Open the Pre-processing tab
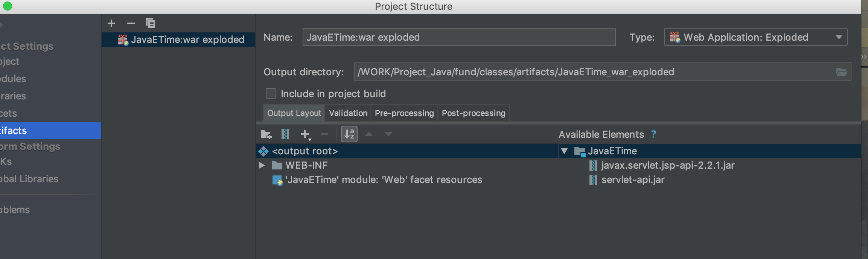 404,113
